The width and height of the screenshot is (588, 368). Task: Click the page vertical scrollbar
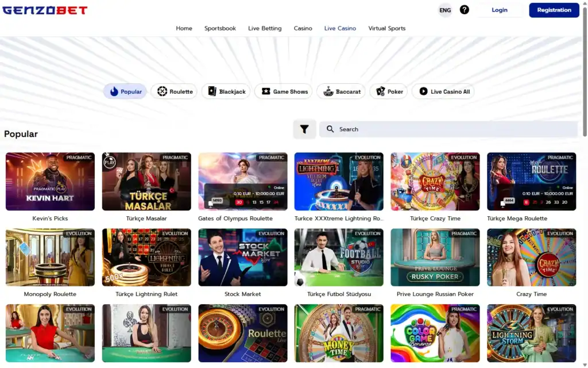(x=585, y=71)
